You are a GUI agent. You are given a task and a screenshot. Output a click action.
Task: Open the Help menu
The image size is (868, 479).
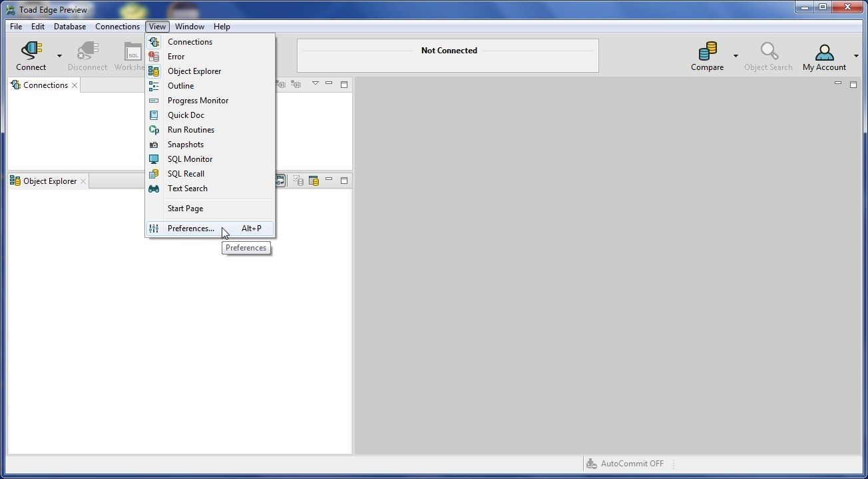222,27
